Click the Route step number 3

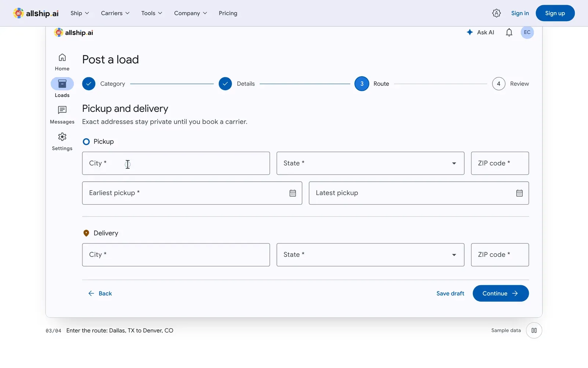[x=362, y=84]
